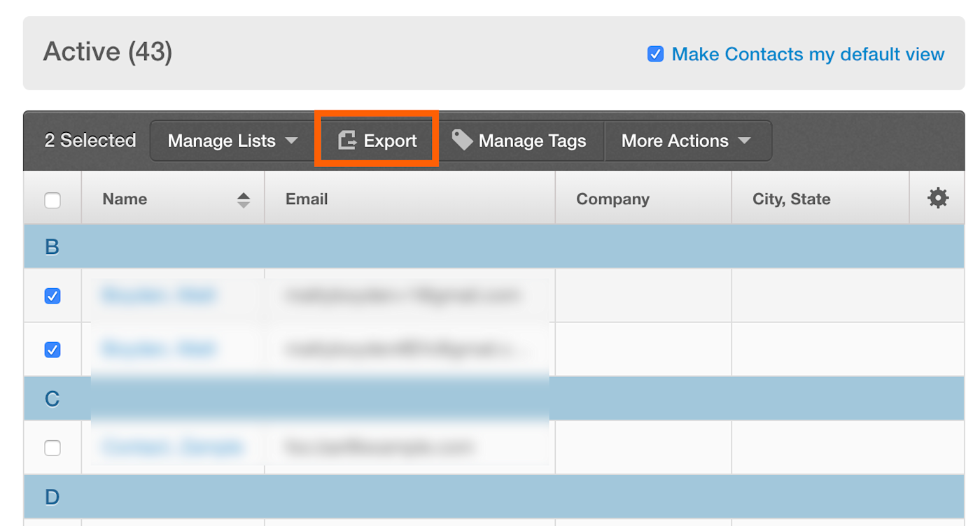Click the Make Contacts my default view link

[808, 54]
